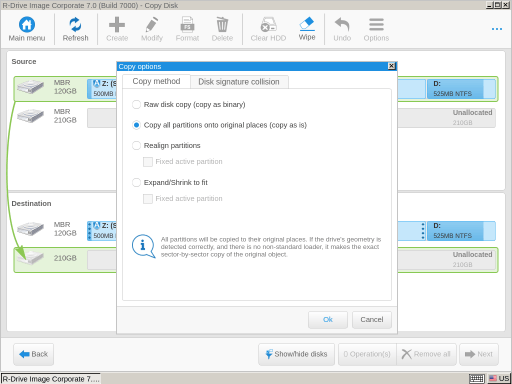Select Realign partitions radio option
The width and height of the screenshot is (512, 384).
click(x=136, y=145)
